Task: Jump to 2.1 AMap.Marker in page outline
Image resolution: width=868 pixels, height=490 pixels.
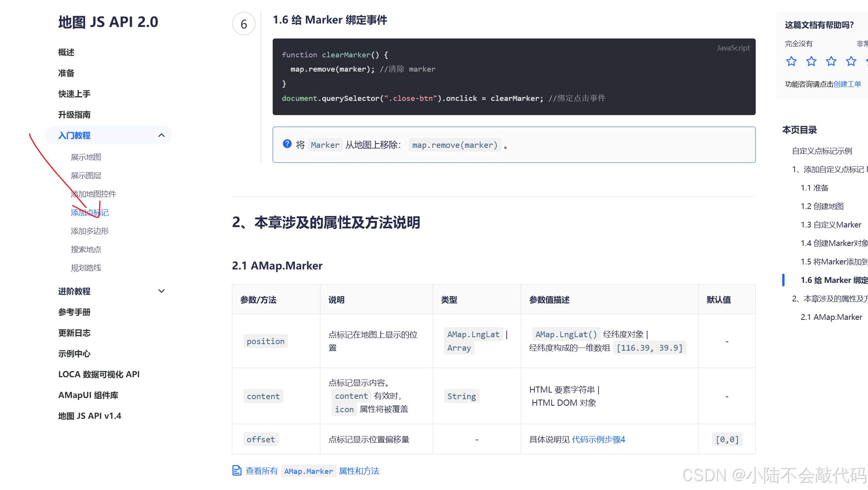Action: point(831,317)
